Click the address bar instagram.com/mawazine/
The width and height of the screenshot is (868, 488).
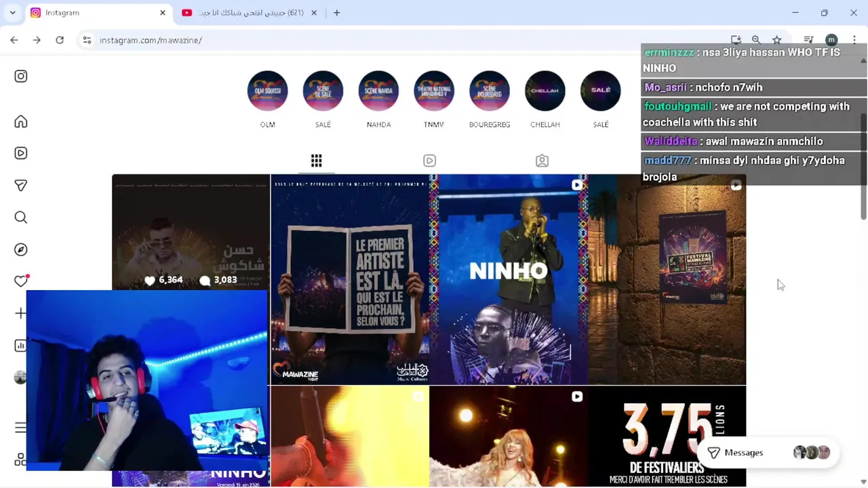point(151,40)
